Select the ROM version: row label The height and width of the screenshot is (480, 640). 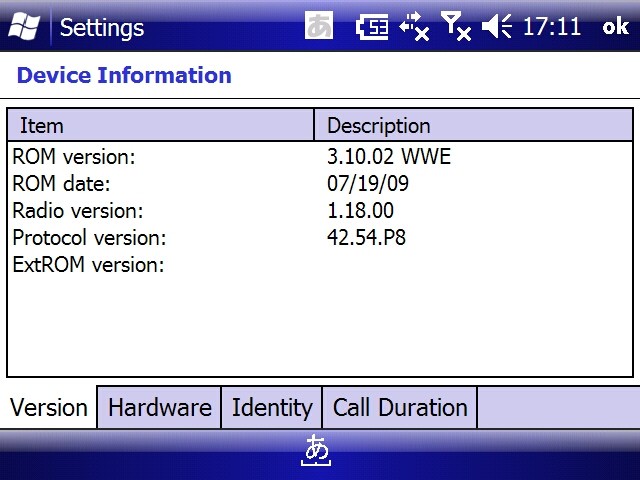[x=74, y=157]
